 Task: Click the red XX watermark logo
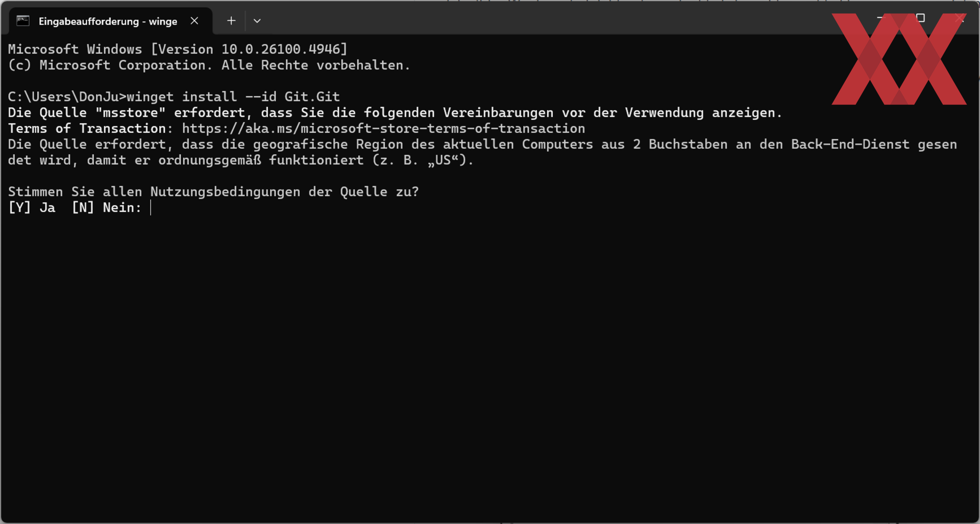point(899,59)
